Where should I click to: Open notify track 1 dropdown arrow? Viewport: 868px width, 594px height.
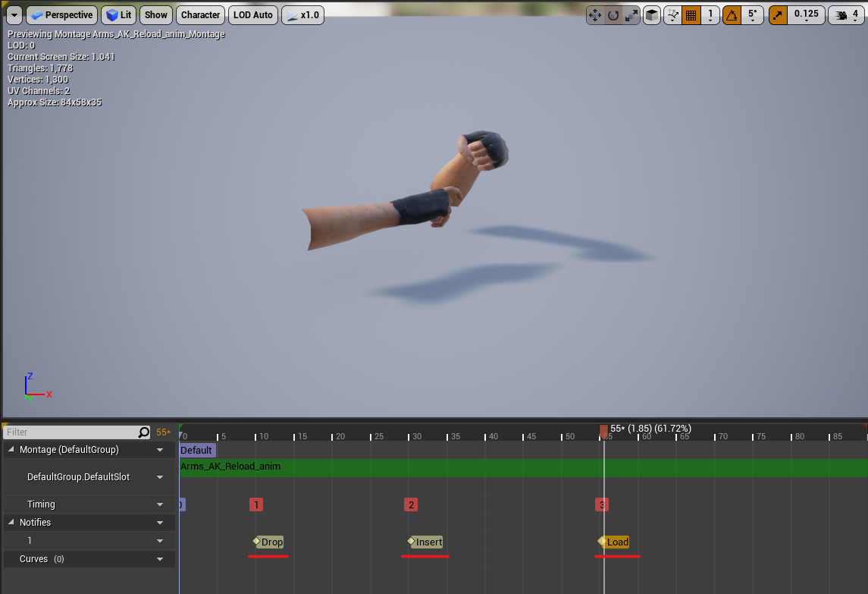[160, 541]
